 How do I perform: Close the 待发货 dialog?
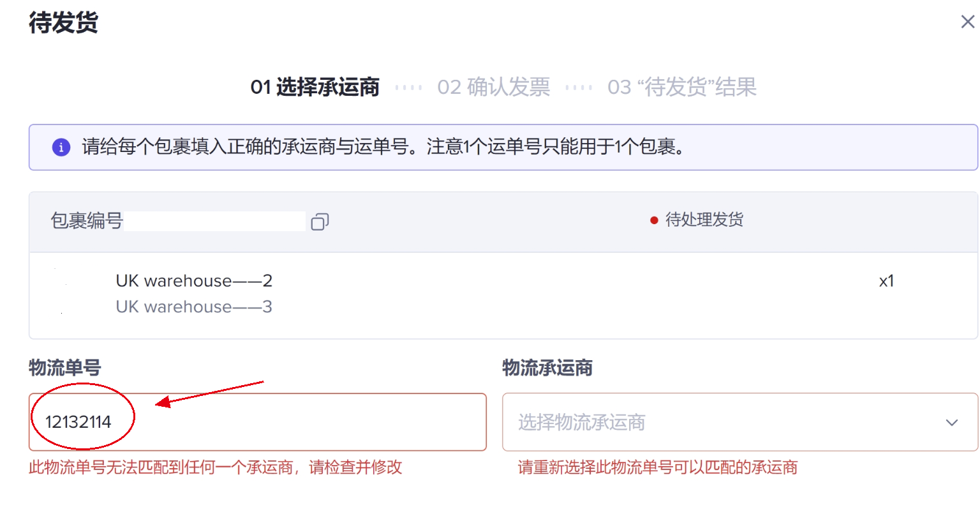pos(967,22)
